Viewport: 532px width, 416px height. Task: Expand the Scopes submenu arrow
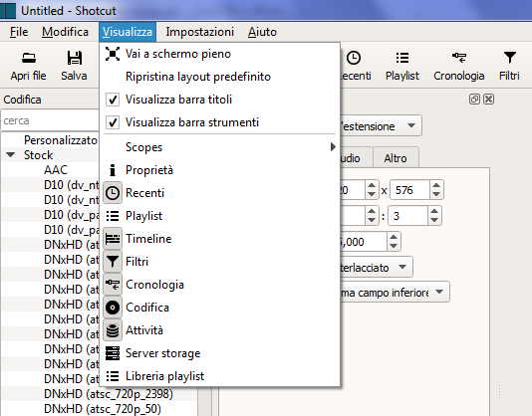[x=333, y=147]
